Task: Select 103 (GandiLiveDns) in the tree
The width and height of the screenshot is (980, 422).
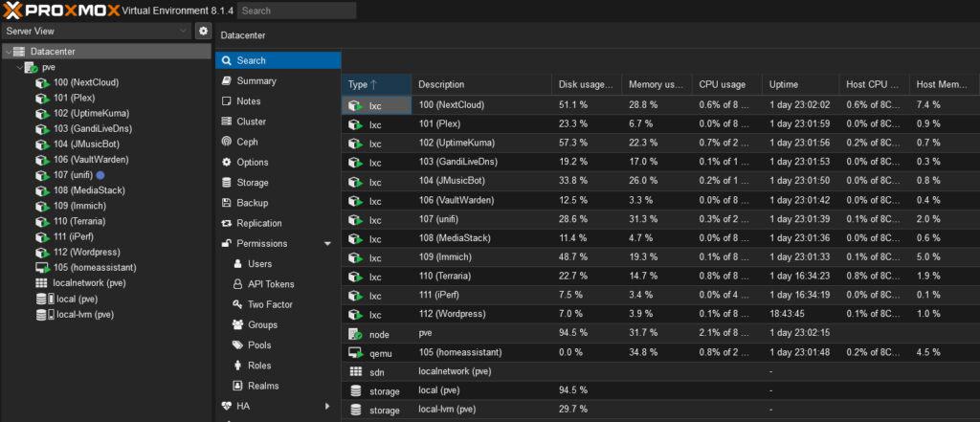Action: [x=93, y=129]
